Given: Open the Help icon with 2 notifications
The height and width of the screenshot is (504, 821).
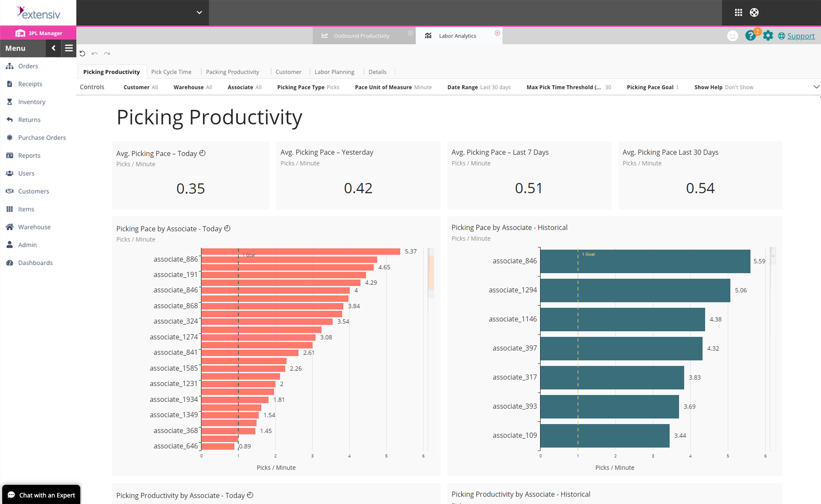Looking at the screenshot, I should [x=751, y=35].
